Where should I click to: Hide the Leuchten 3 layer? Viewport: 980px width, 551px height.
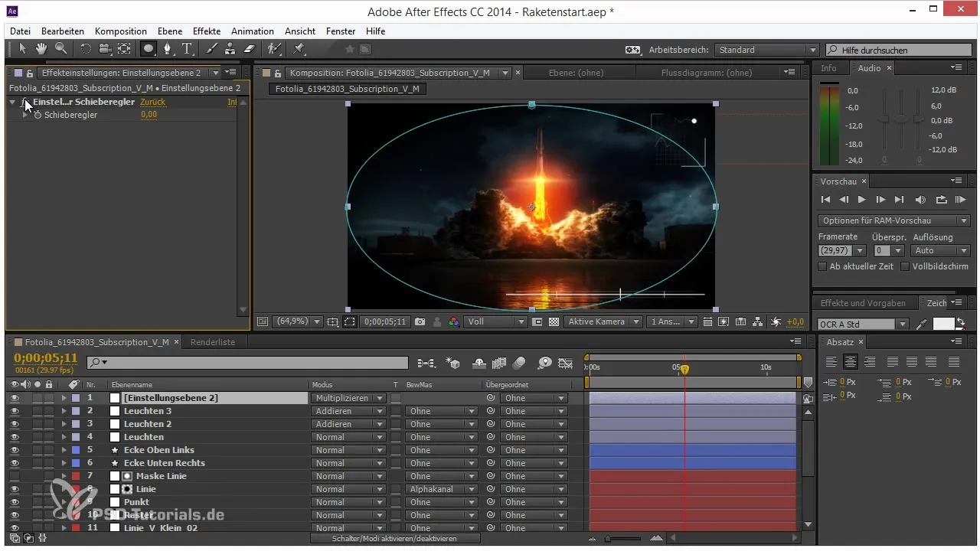tap(15, 411)
